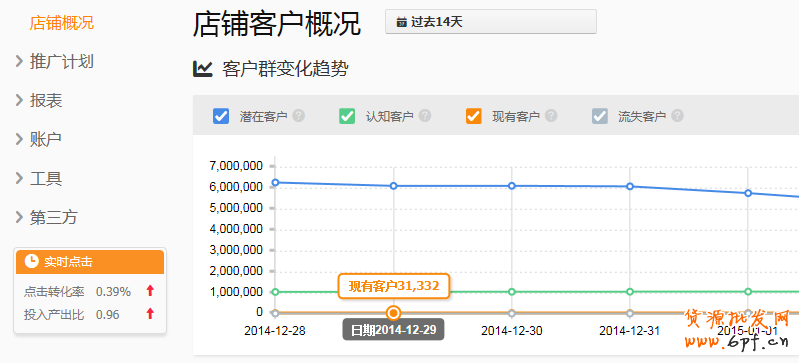Viewport: 799px width, 363px height.
Task: Toggle the 认知客户 checkbox
Action: (x=347, y=116)
